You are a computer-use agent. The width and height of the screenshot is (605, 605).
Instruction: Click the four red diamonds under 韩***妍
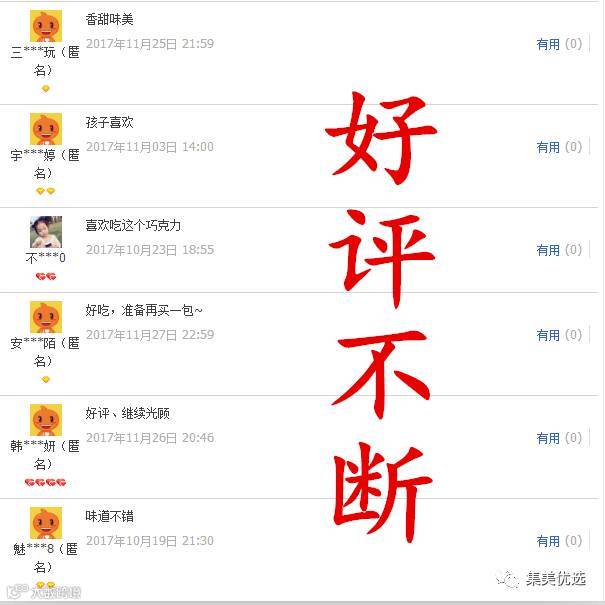point(46,482)
